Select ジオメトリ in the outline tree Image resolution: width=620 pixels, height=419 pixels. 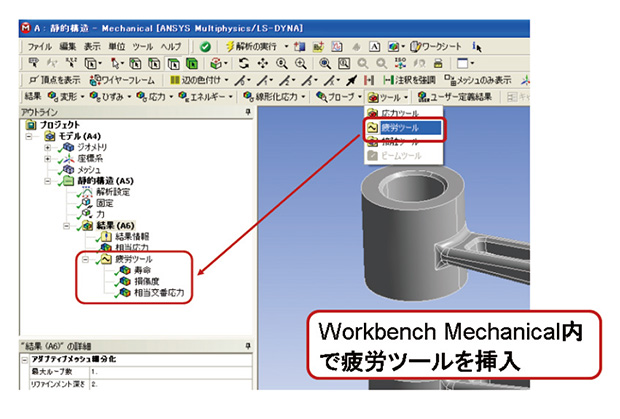tap(92, 147)
